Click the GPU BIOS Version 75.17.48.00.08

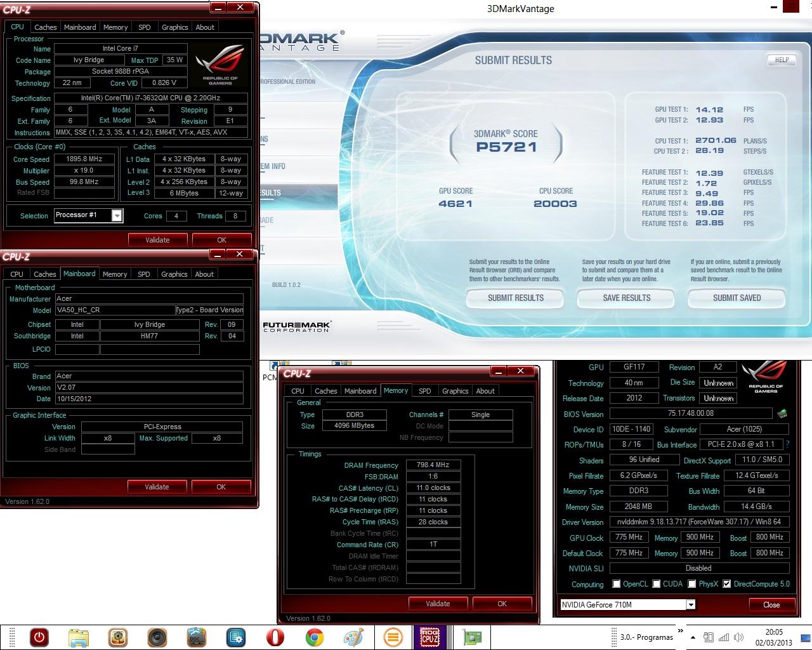[691, 413]
